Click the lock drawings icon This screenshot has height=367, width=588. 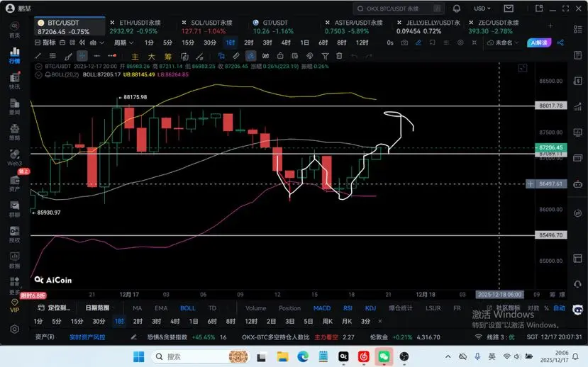tap(279, 56)
